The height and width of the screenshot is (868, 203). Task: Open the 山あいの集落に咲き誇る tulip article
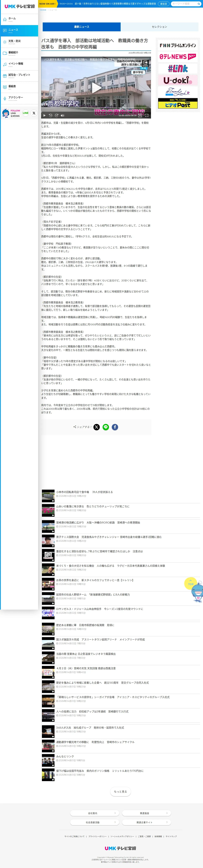93,506
